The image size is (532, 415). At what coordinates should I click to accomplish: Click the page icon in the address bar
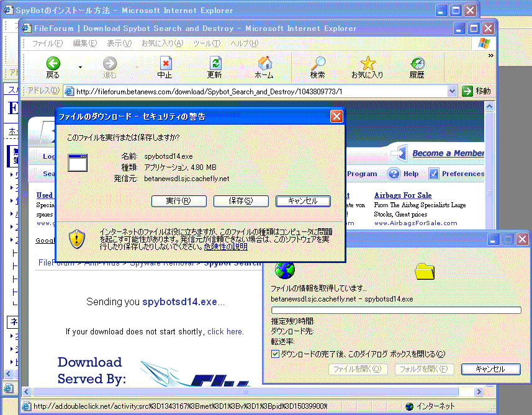69,91
